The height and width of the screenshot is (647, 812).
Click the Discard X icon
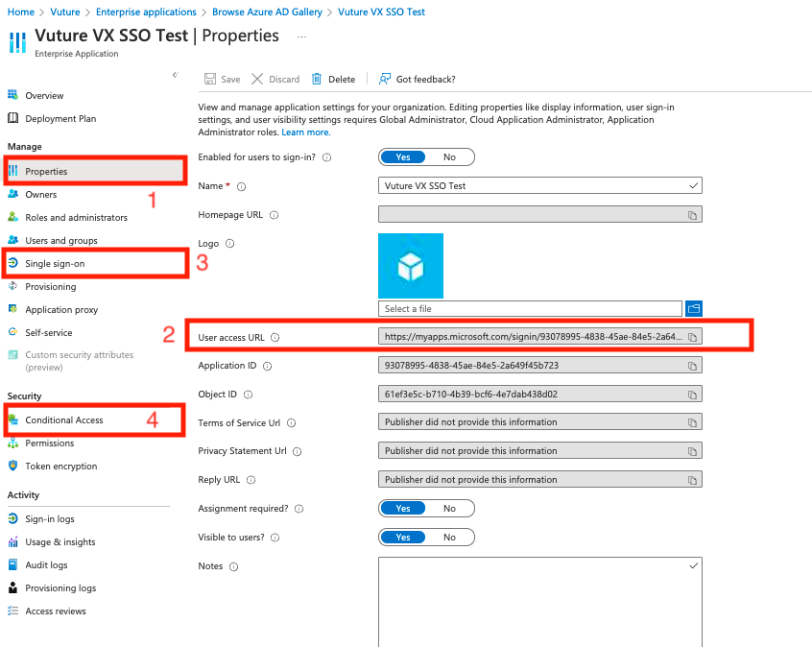257,79
